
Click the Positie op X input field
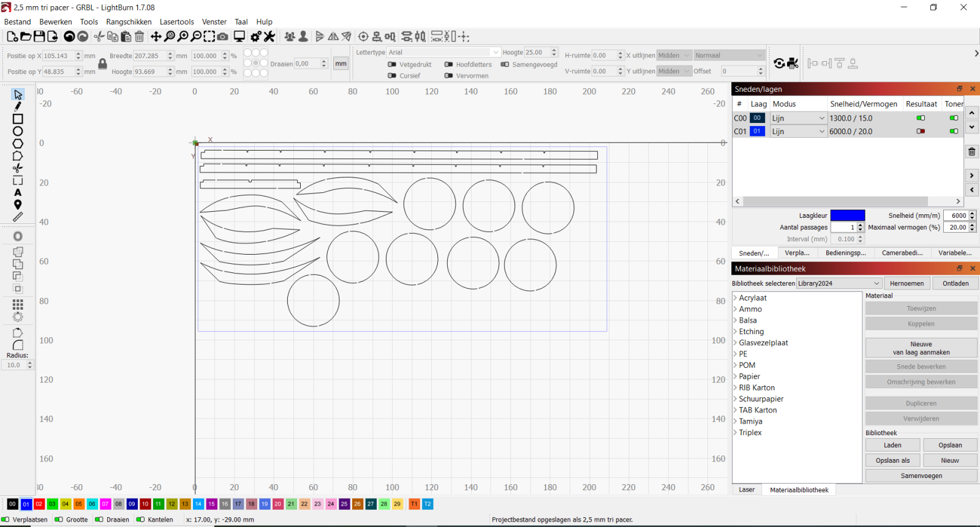click(x=59, y=56)
